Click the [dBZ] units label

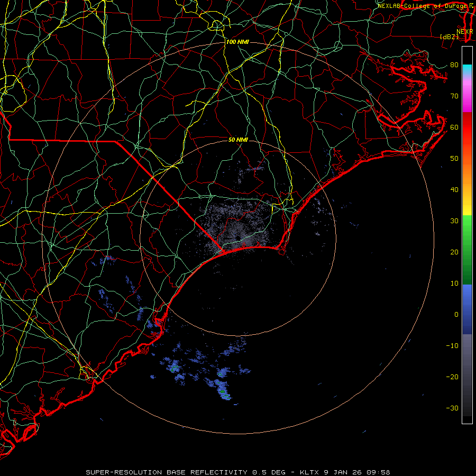tap(449, 36)
